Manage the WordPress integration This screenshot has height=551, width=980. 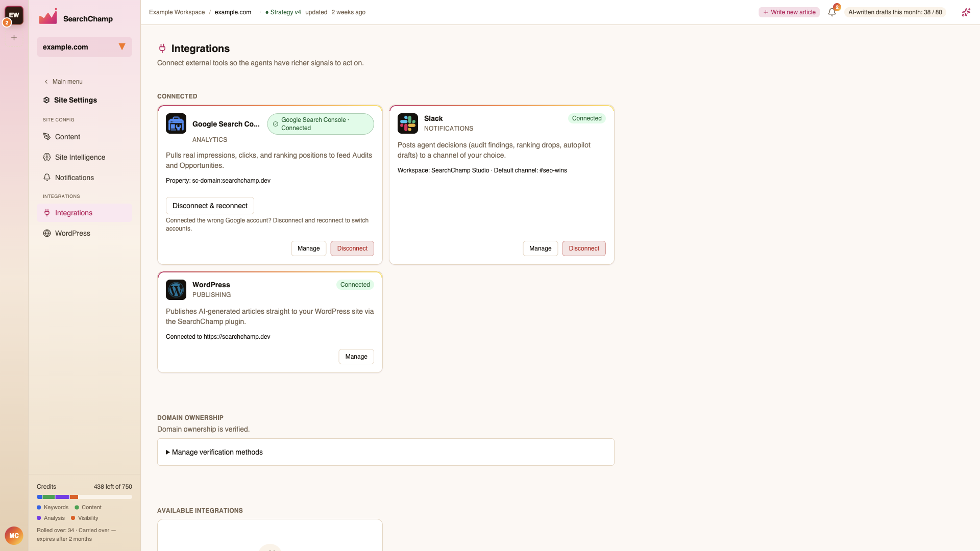coord(356,357)
